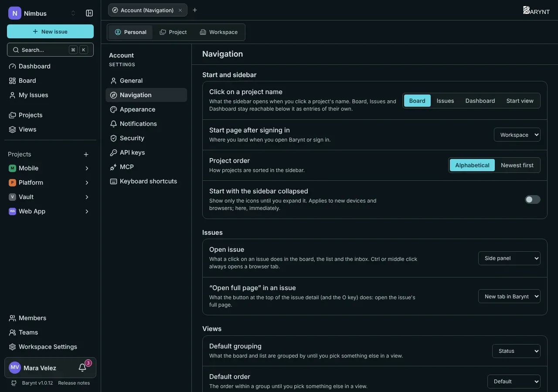This screenshot has width=558, height=392.
Task: Close the Account (Navigation) tab
Action: (180, 10)
